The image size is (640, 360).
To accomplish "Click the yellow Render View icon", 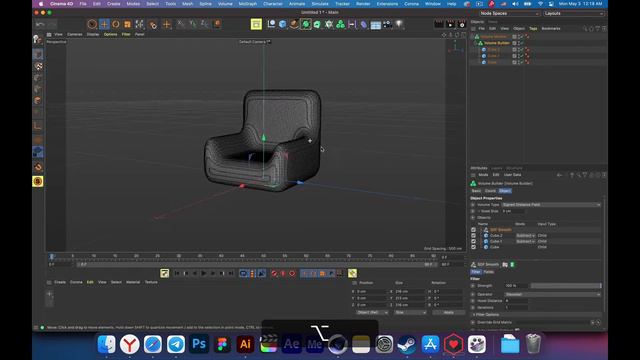I will pos(256,24).
